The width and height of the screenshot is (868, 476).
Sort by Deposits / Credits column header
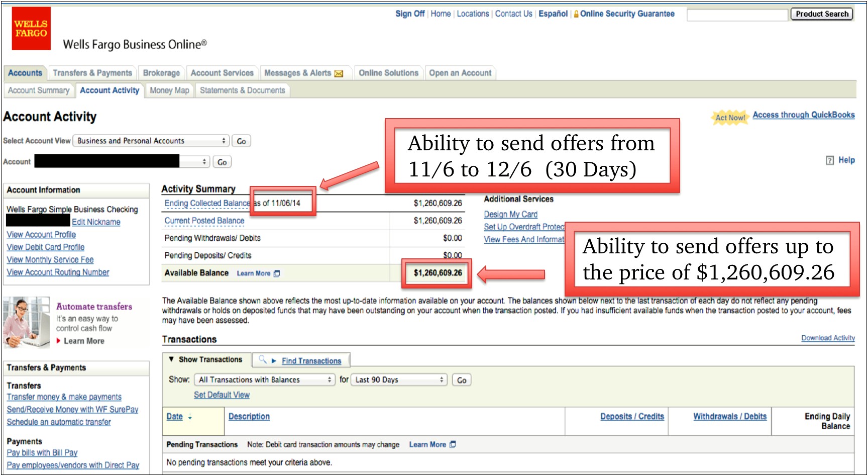632,416
